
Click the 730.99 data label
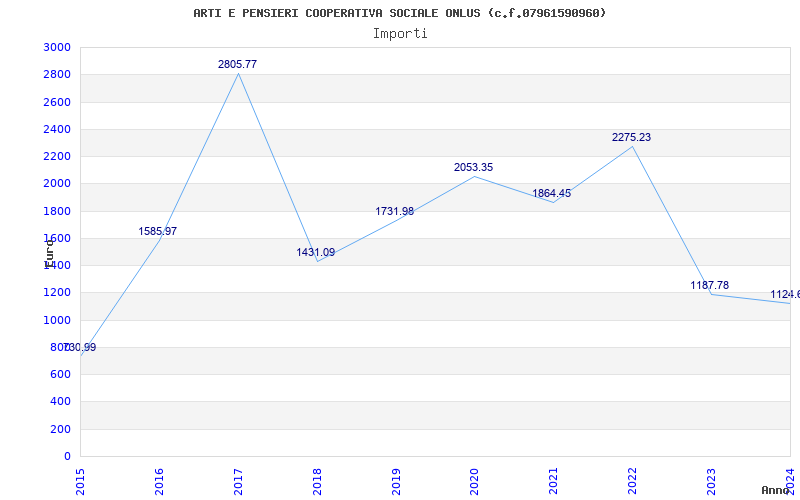(x=80, y=347)
